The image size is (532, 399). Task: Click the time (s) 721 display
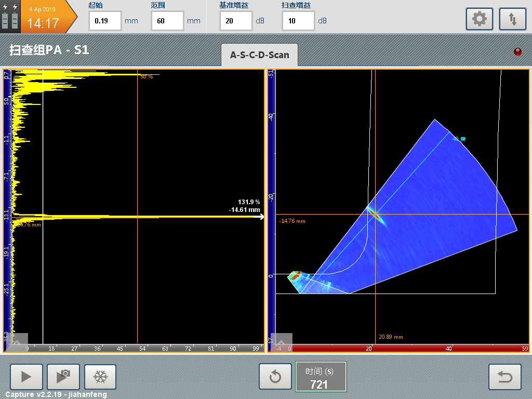pos(321,377)
